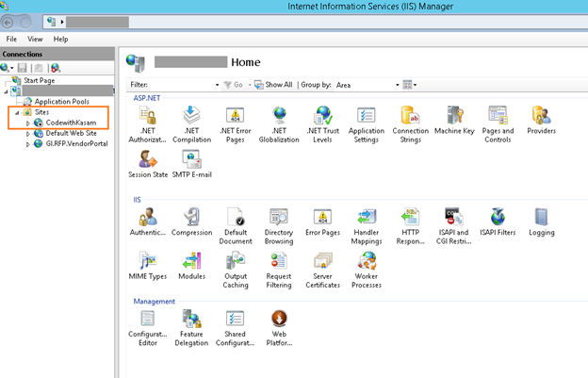Open Error Pages feature in IIS group
Image resolution: width=588 pixels, height=378 pixels.
[x=322, y=222]
